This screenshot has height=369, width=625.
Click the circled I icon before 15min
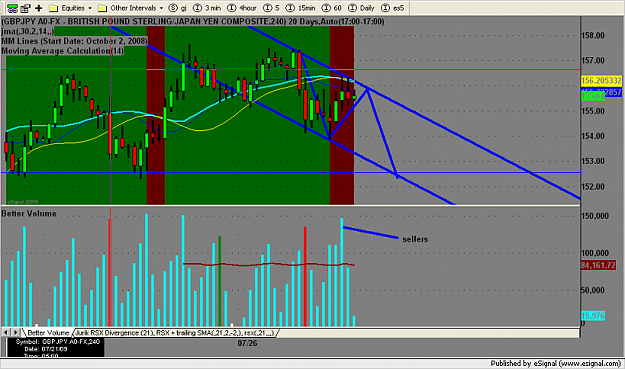(290, 8)
